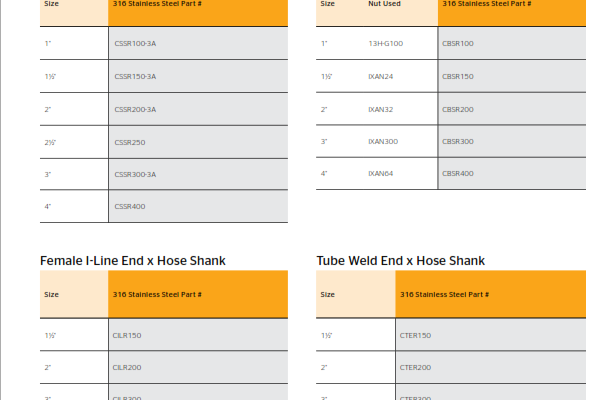Click the Nut Used column header
Viewport: 613px width, 400px height.
(x=385, y=4)
